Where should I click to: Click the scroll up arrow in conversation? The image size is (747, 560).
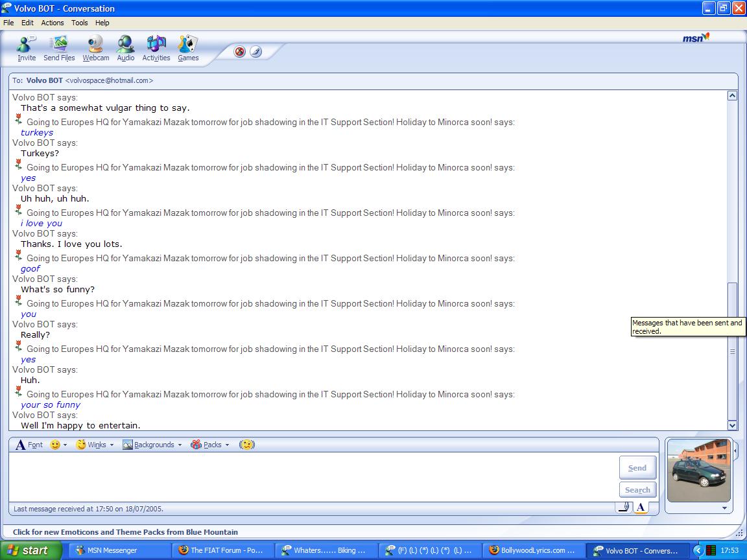click(732, 96)
